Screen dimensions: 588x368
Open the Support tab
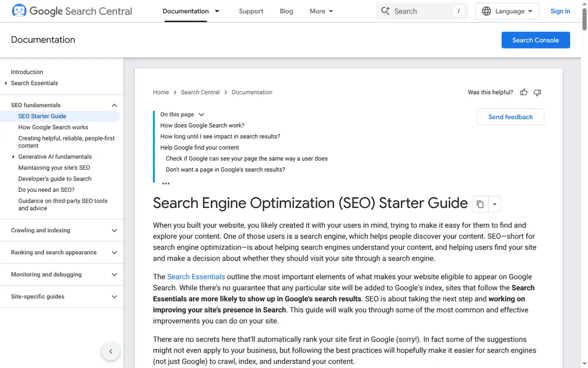click(x=251, y=11)
